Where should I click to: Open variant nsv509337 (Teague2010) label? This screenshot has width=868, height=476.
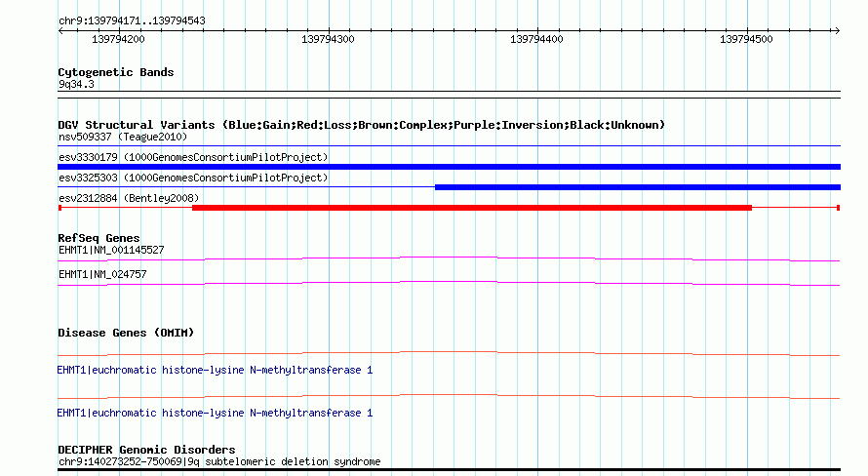(x=123, y=137)
